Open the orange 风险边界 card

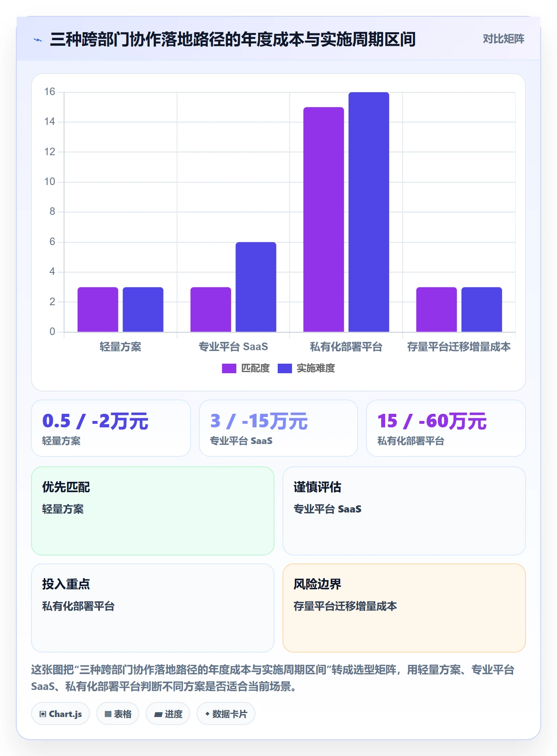(x=404, y=608)
